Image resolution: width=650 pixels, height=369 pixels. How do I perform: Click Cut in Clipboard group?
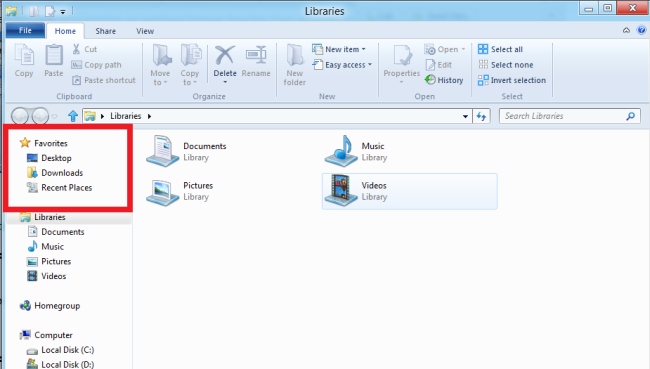click(x=85, y=49)
